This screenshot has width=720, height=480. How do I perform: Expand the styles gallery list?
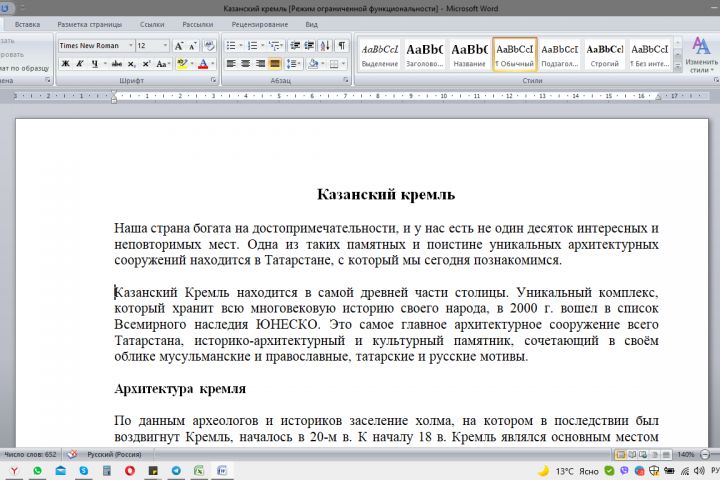(678, 66)
